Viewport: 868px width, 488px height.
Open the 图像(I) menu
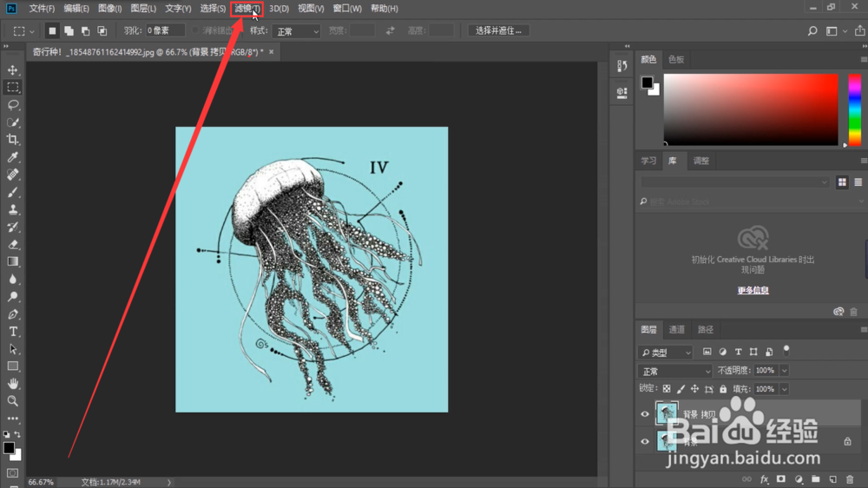109,9
